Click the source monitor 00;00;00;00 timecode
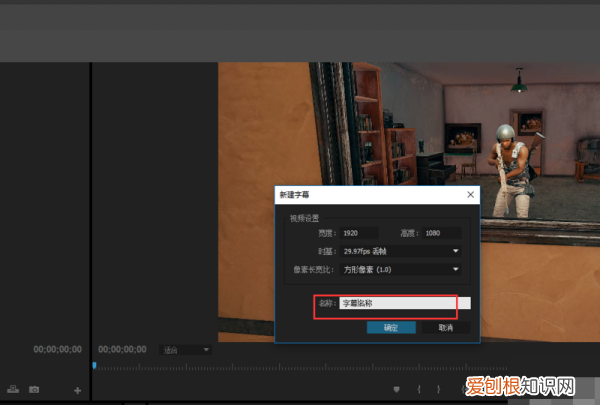The height and width of the screenshot is (405, 600). 57,349
